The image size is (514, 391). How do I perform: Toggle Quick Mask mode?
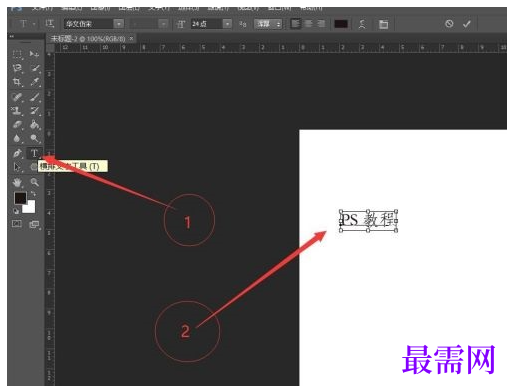click(17, 224)
